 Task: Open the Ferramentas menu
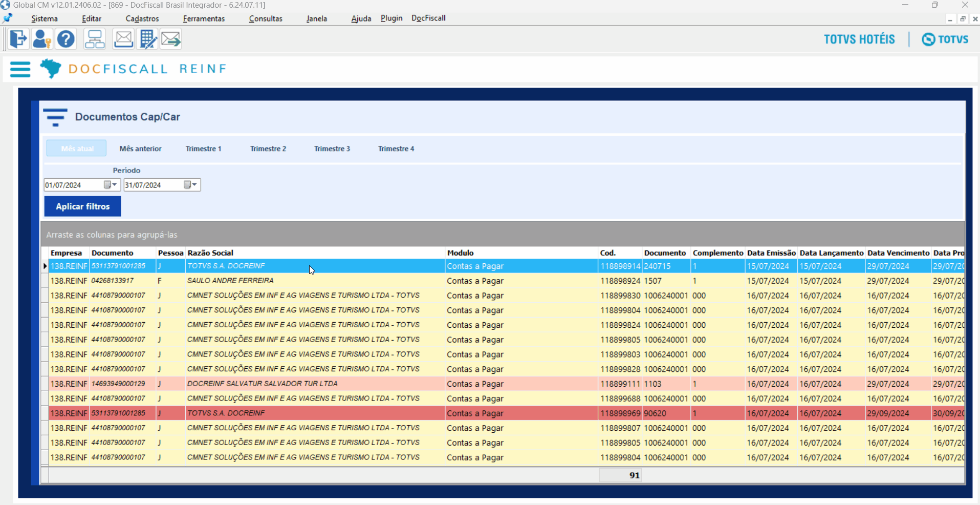click(x=204, y=18)
